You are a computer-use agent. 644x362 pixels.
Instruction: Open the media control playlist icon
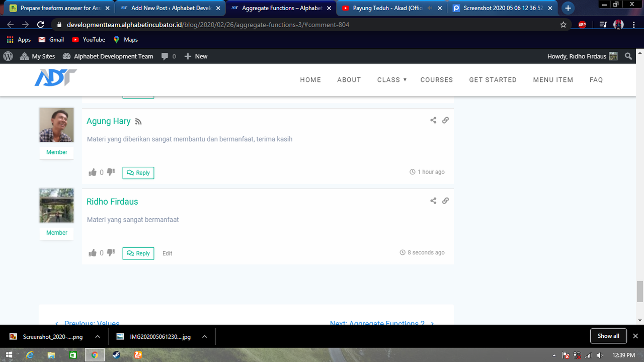pyautogui.click(x=603, y=25)
